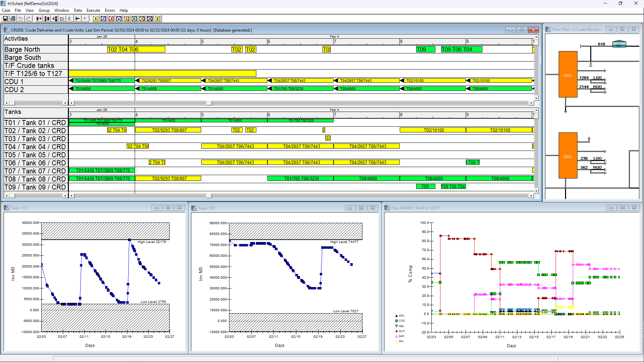This screenshot has width=644, height=362.
Task: Click the orange CDU1 unit block
Action: click(568, 74)
